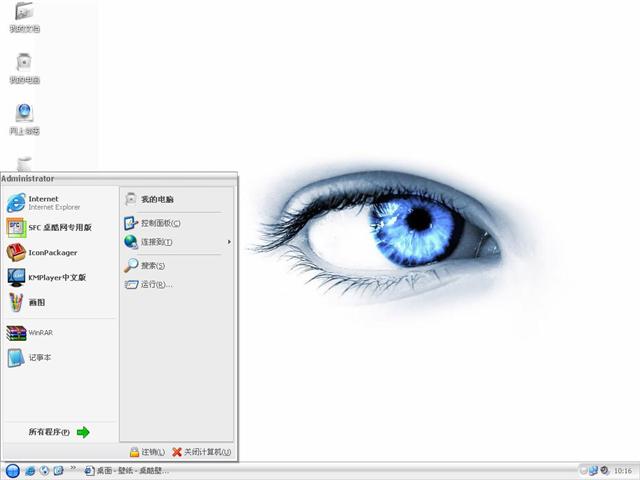Click the paint brushes cup icon

(16, 302)
